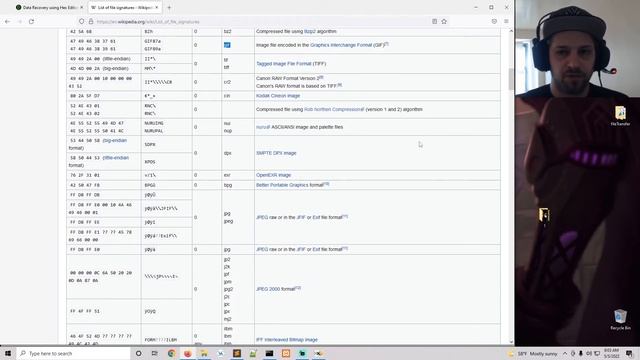Click the page vertical scrollbar thumb
The width and height of the screenshot is (640, 360).
click(x=511, y=78)
